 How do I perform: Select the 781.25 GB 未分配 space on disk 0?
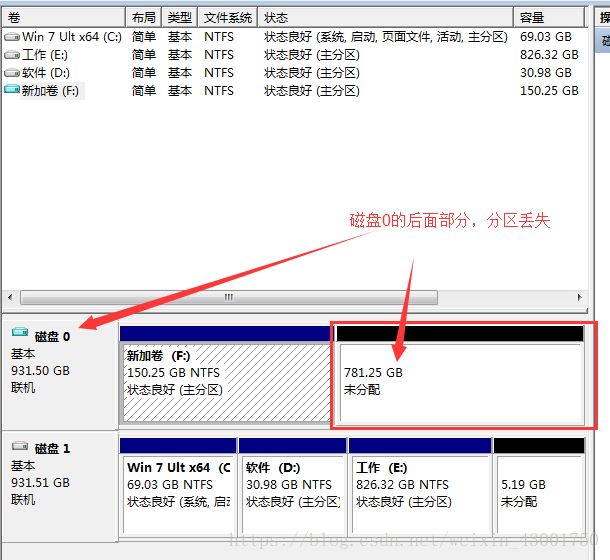pos(461,374)
